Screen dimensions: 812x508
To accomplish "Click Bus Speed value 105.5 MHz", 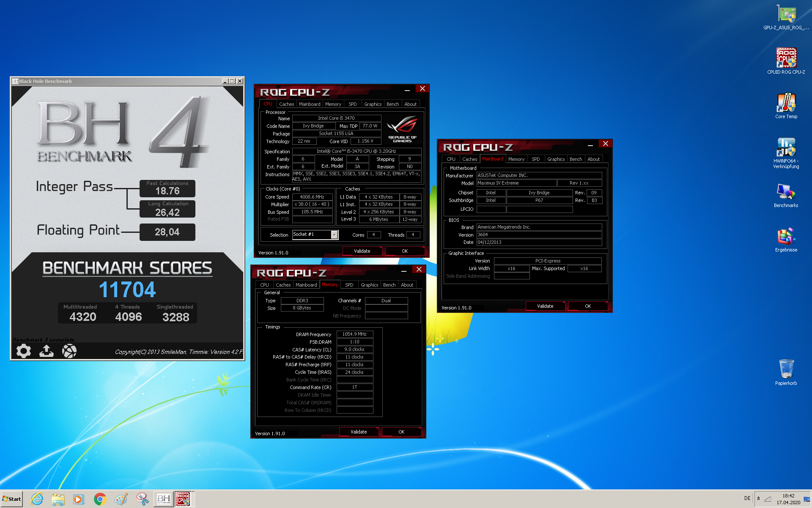I will click(312, 212).
